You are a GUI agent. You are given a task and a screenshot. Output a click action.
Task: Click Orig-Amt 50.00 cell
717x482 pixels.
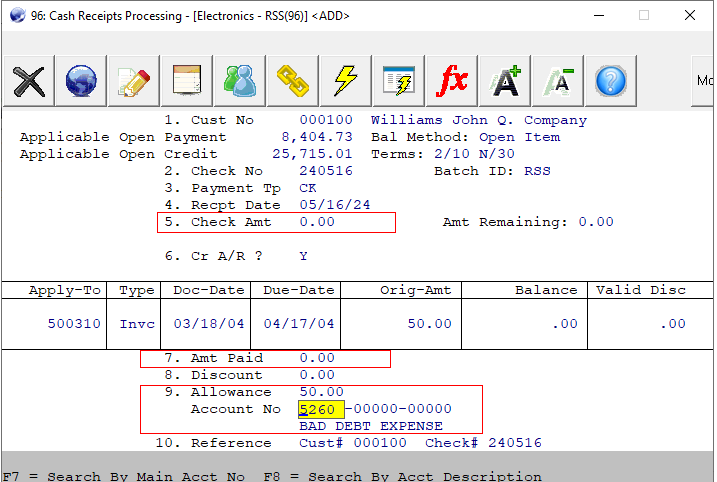[430, 324]
